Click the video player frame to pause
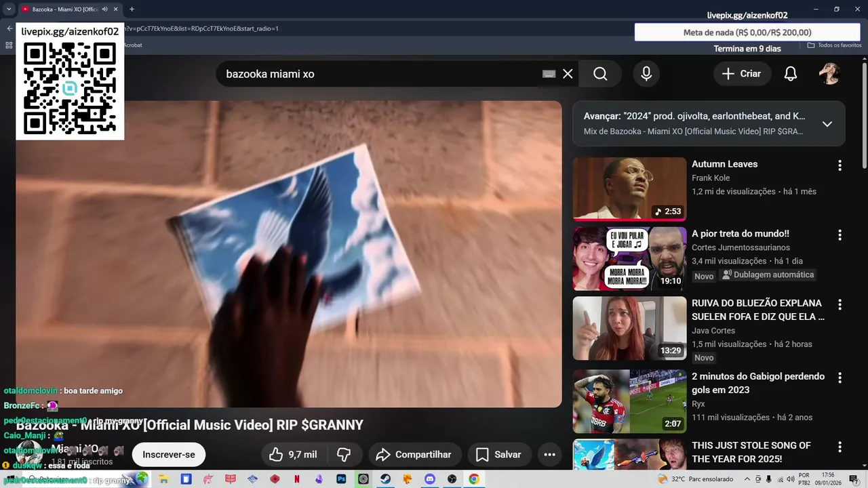 (x=289, y=254)
